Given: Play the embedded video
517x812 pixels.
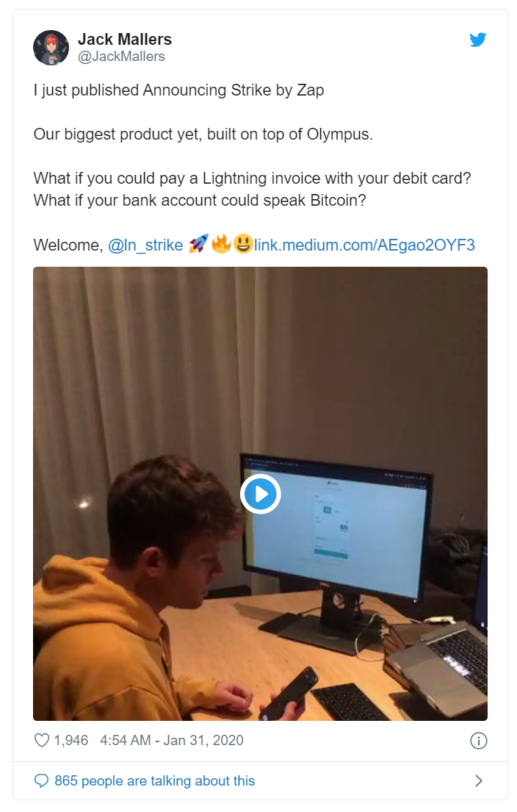Looking at the screenshot, I should pyautogui.click(x=260, y=494).
